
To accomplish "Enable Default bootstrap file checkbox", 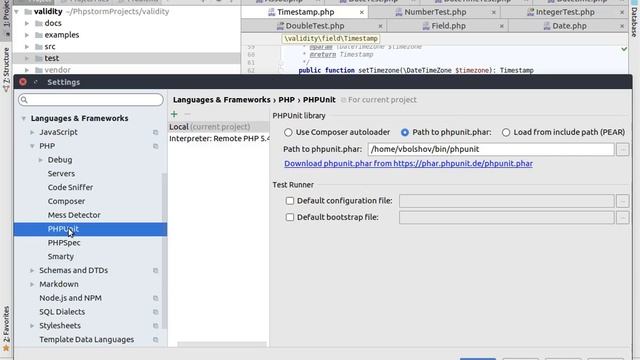I will (290, 217).
